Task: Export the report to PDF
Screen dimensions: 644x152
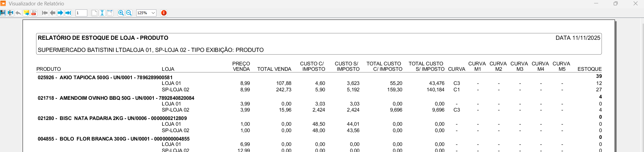Action: (x=34, y=13)
